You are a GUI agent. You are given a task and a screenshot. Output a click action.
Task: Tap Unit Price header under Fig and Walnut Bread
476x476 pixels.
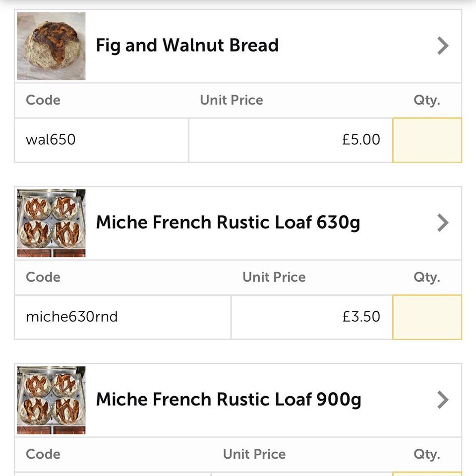point(232,100)
